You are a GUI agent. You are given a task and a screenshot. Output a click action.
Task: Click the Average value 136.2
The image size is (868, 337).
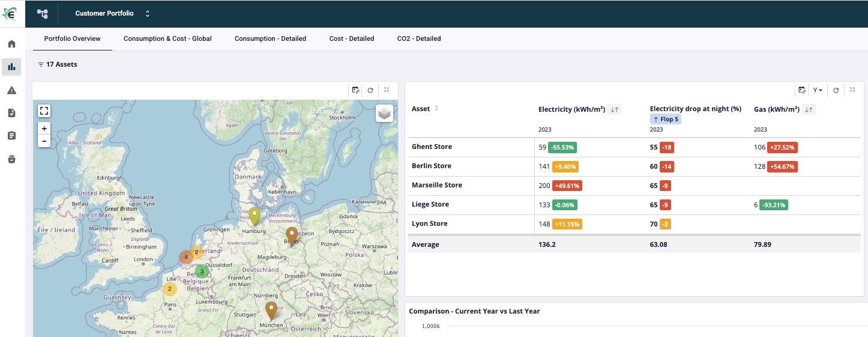tap(547, 244)
